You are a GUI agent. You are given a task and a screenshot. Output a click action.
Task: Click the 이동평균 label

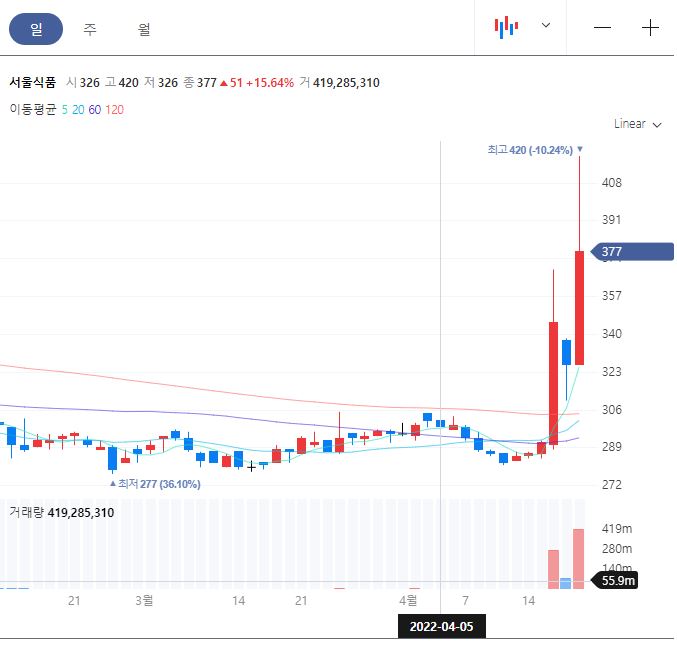33,109
